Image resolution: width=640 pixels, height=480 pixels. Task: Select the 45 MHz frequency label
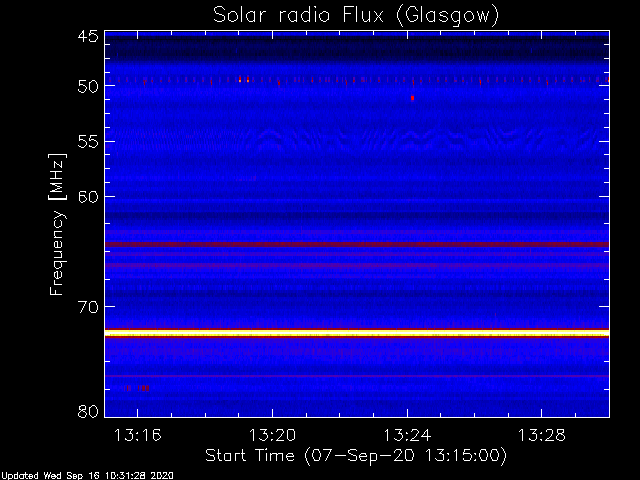pos(88,36)
